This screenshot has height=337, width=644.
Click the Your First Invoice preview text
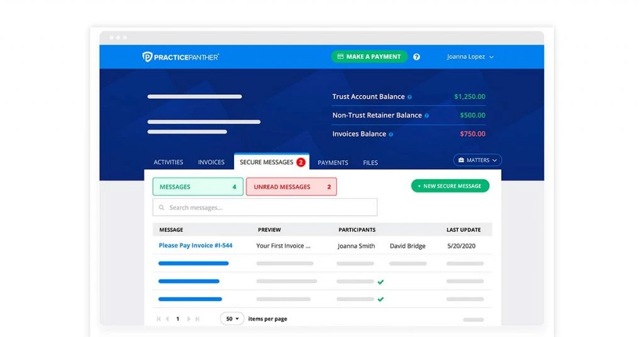[x=284, y=246]
